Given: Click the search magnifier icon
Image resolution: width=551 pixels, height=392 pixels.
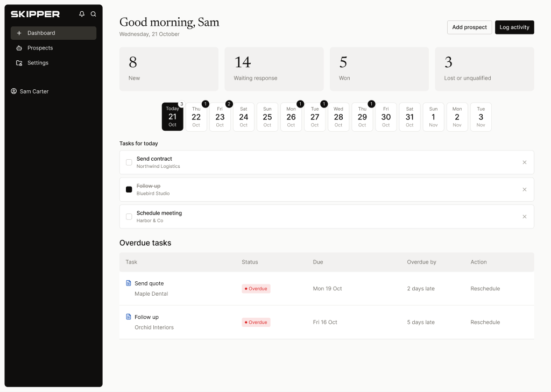Looking at the screenshot, I should (94, 13).
